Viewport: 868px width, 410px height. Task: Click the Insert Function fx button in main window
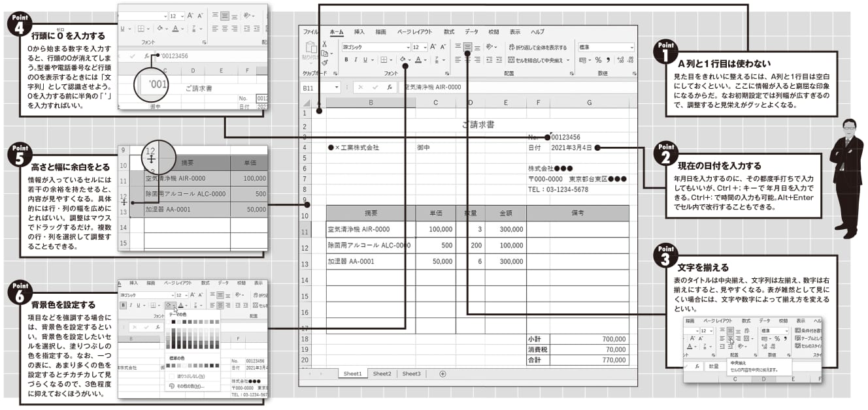tap(390, 87)
